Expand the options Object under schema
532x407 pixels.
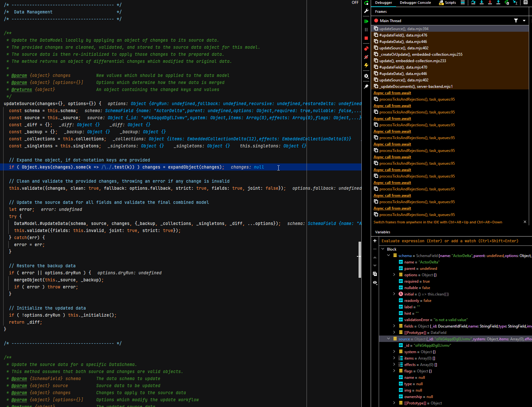[x=394, y=275]
